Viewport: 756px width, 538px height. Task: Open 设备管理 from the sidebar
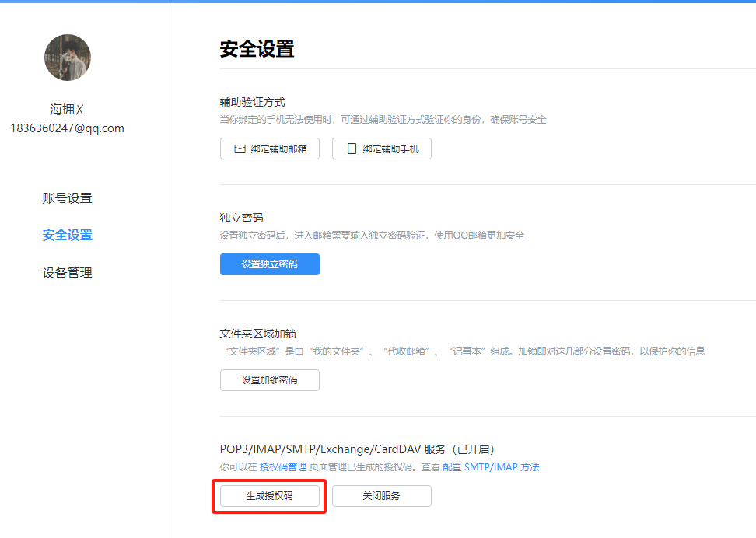[67, 272]
